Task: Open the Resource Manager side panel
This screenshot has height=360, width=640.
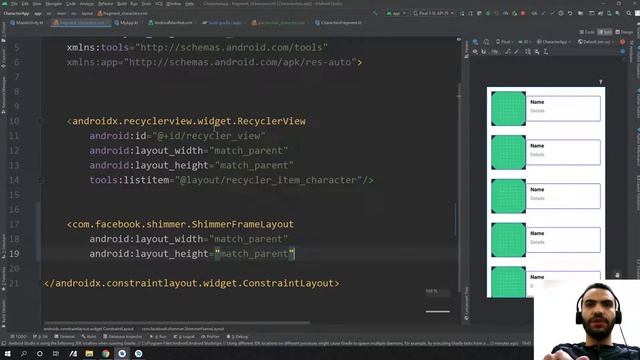Action: tap(4, 96)
